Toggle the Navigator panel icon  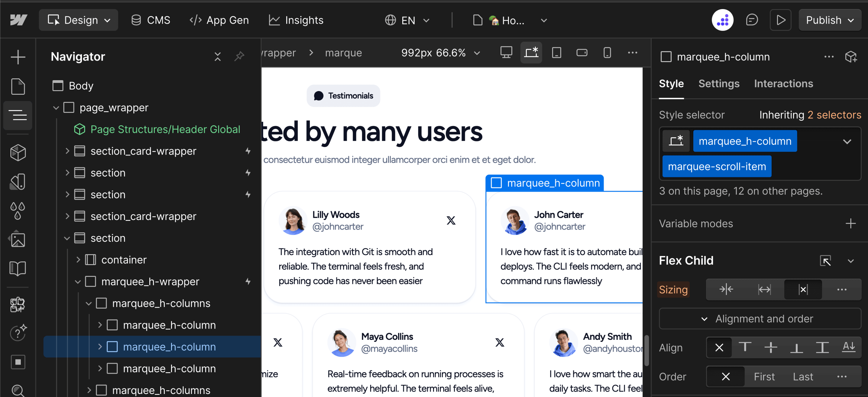18,115
